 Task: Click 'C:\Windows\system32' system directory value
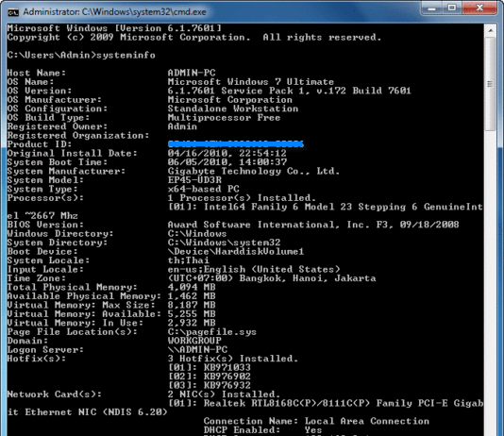[x=224, y=243]
